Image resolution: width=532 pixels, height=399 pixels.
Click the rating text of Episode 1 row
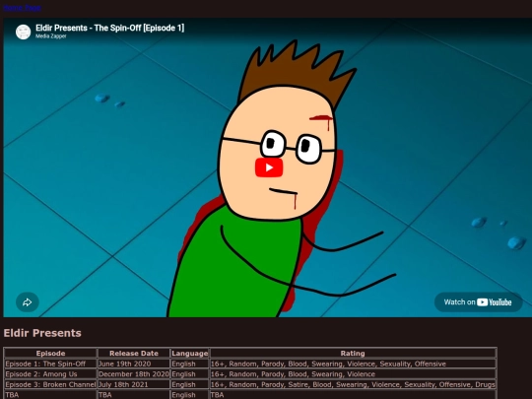click(x=328, y=364)
